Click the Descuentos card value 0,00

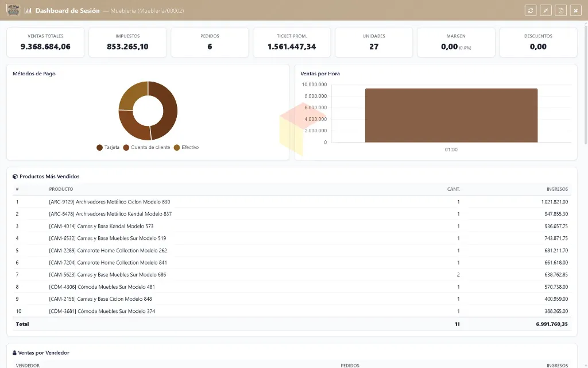(538, 47)
